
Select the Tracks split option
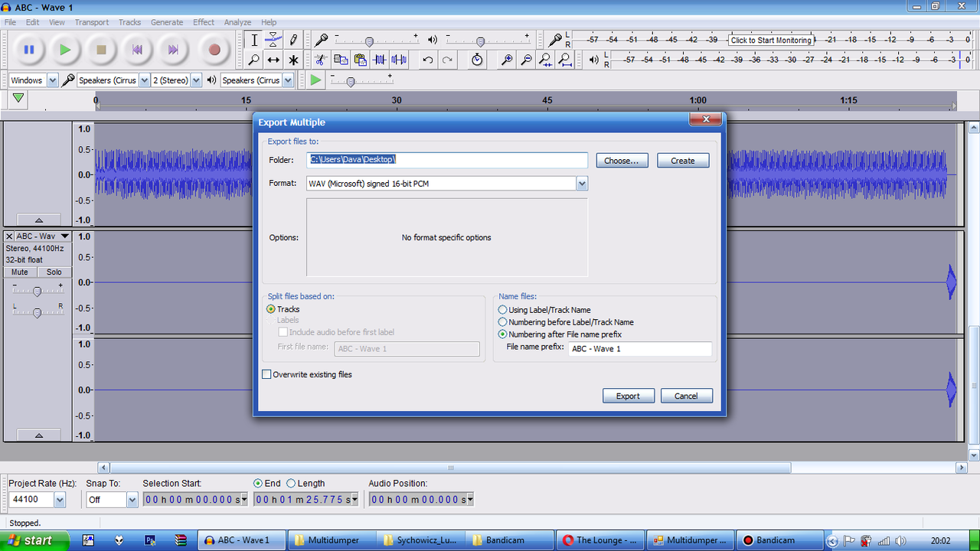tap(271, 309)
